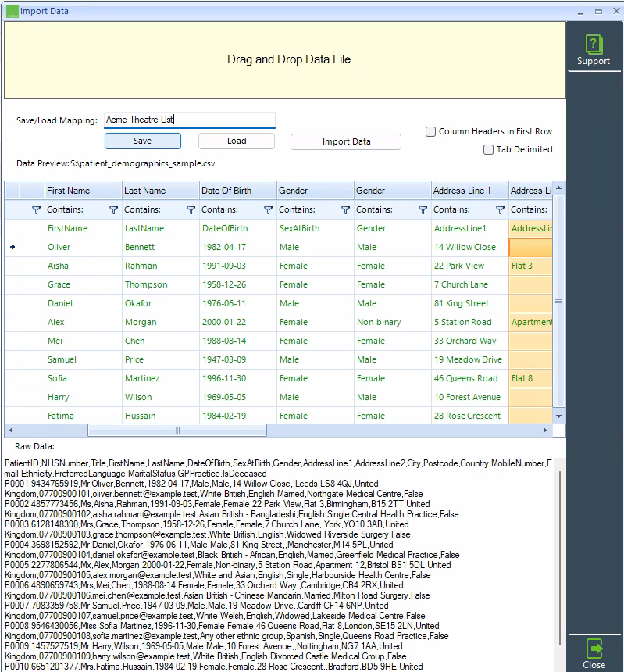The width and height of the screenshot is (624, 672).
Task: Select the cell 'Okafor'
Action: coord(161,303)
